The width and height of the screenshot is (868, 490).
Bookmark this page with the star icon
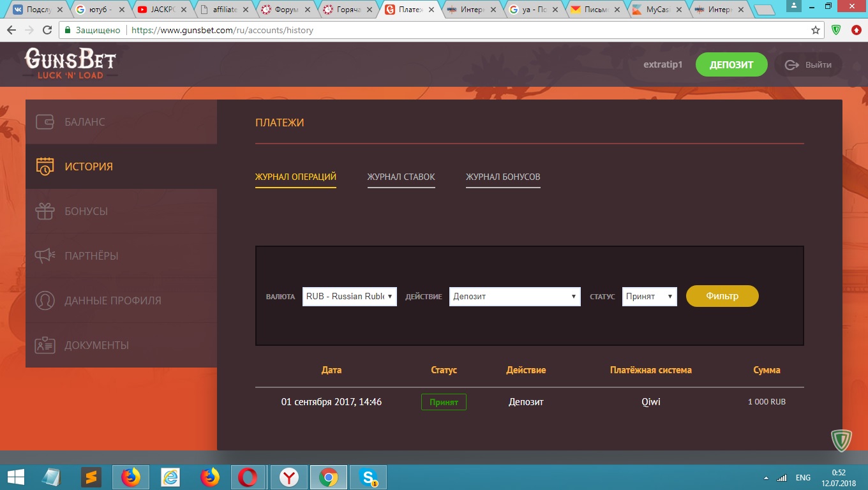tap(816, 30)
